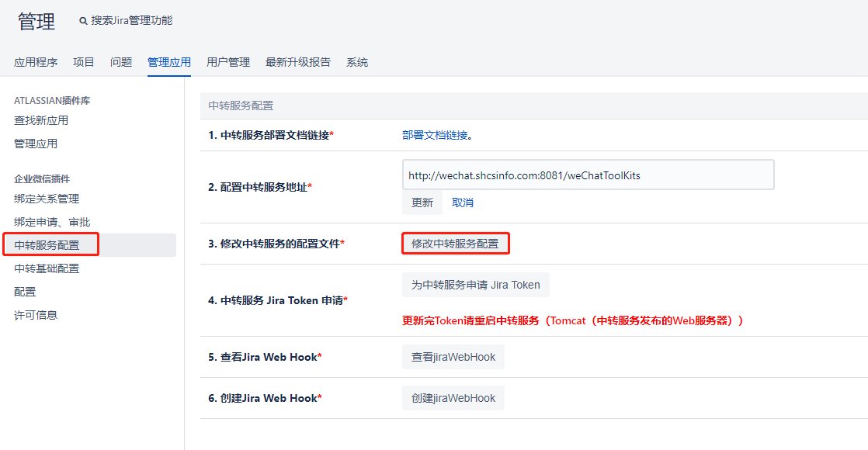Click the 部署文档链接 hyperlink
The width and height of the screenshot is (868, 450).
435,135
